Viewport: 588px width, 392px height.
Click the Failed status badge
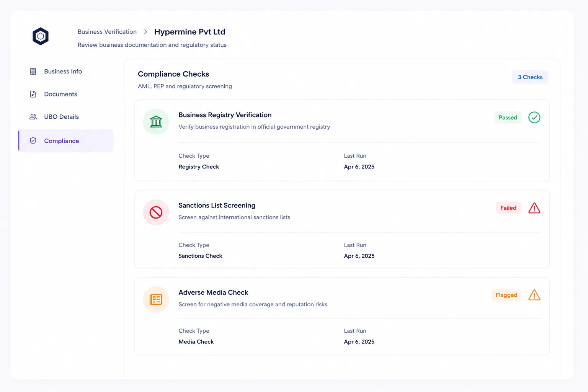tap(508, 208)
